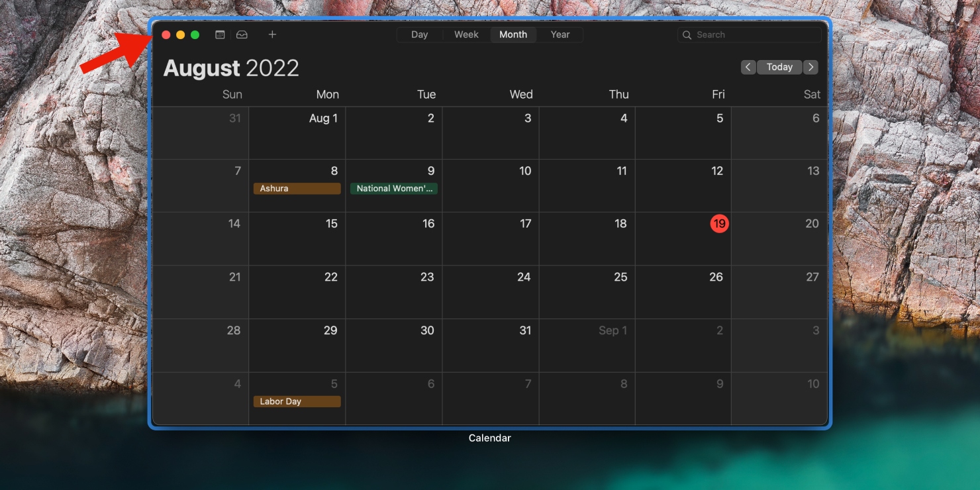The height and width of the screenshot is (490, 980).
Task: Select August 13 day cell
Action: 779,186
